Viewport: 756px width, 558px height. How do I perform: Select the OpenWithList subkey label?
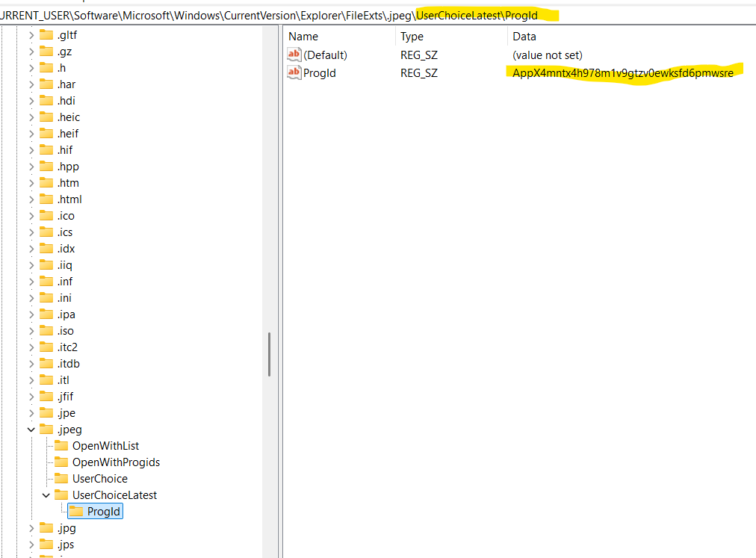click(x=105, y=446)
